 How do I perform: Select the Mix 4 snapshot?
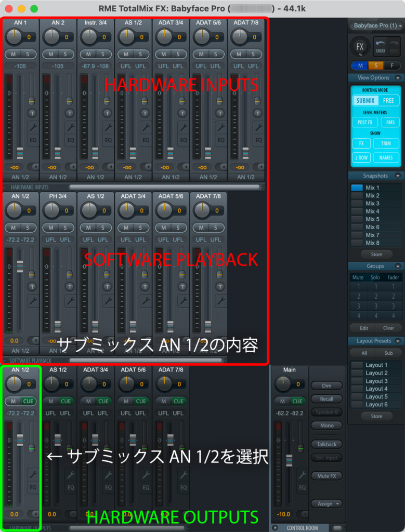[376, 211]
